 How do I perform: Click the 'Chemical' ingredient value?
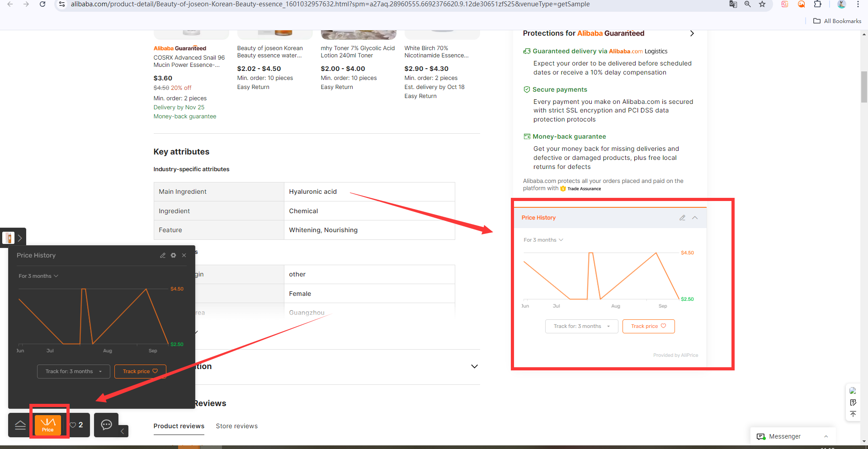303,211
